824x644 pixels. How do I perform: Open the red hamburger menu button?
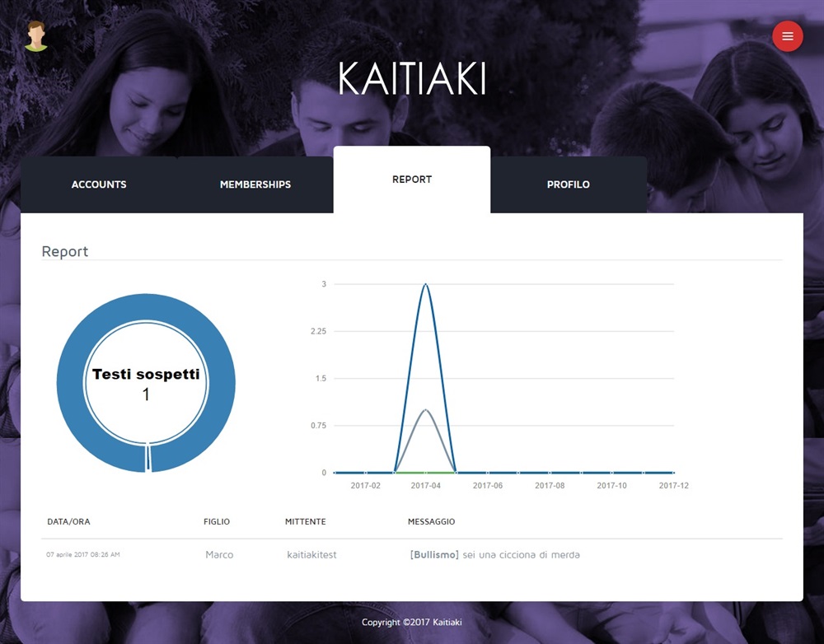point(787,36)
